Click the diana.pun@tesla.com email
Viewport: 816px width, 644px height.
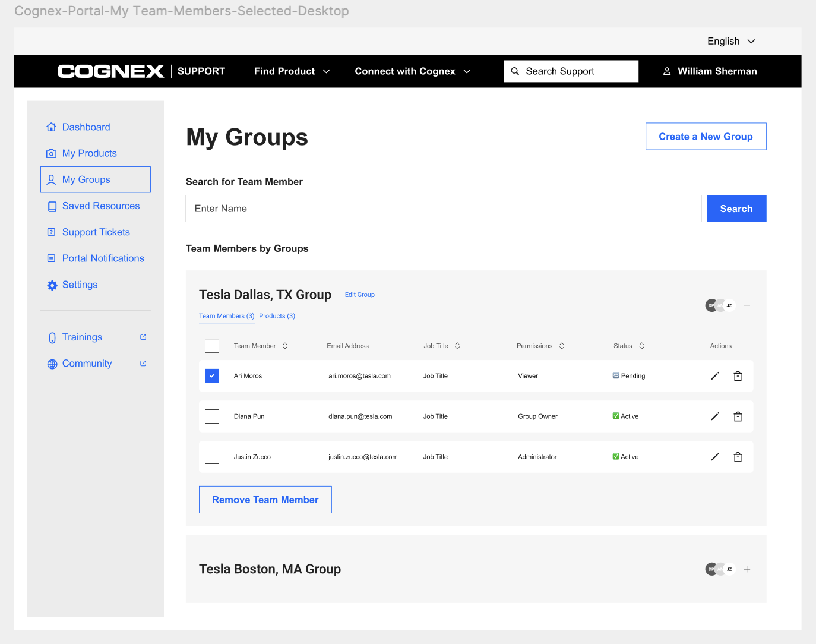360,416
